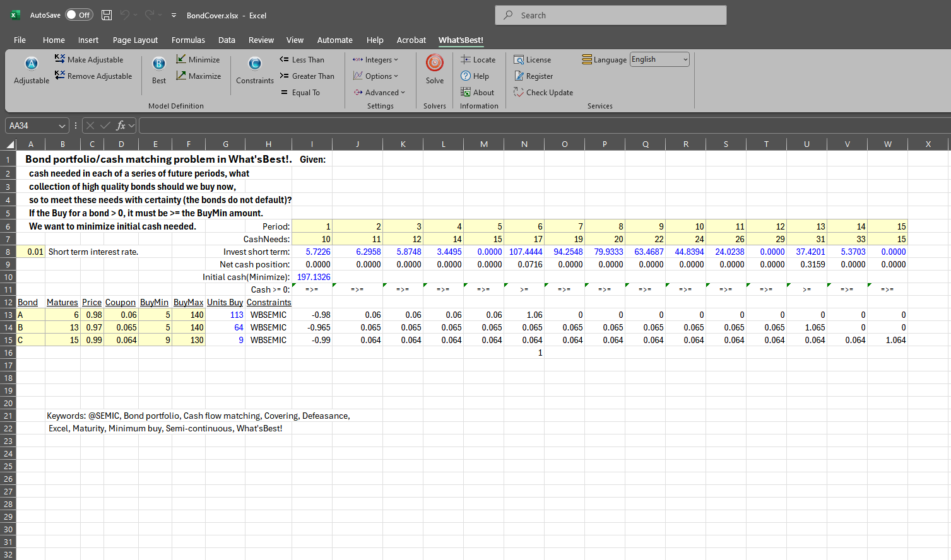Click the Undo arrow icon
The image size is (951, 560).
tap(125, 15)
